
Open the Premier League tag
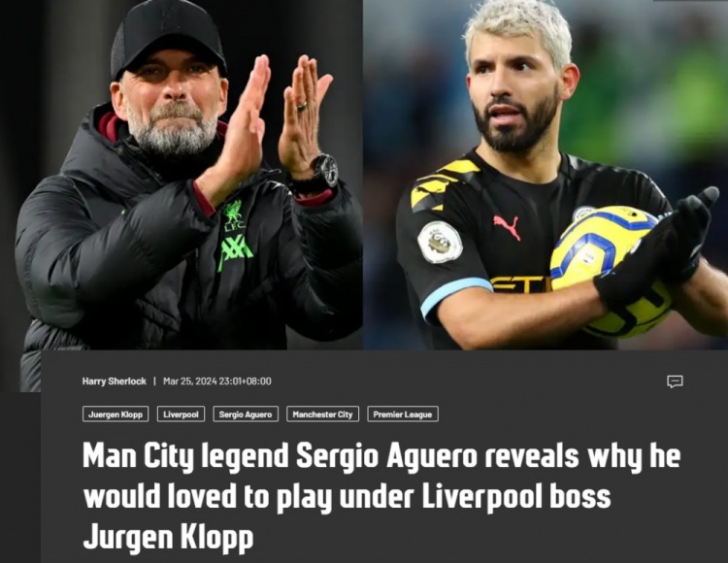point(403,414)
